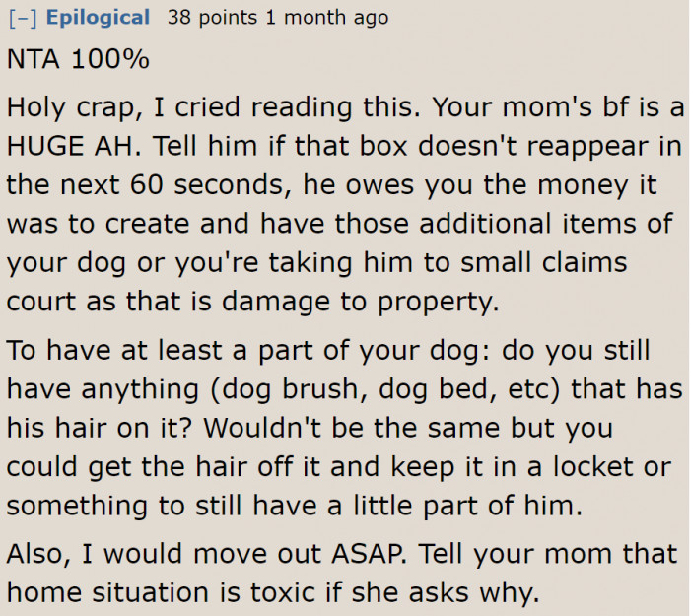Click the words 'HUGE AH'
Image resolution: width=690 pixels, height=616 pixels.
click(x=71, y=146)
